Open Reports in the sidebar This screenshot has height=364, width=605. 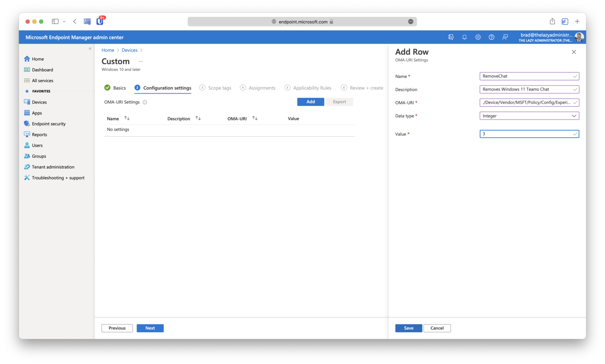[x=35, y=135]
